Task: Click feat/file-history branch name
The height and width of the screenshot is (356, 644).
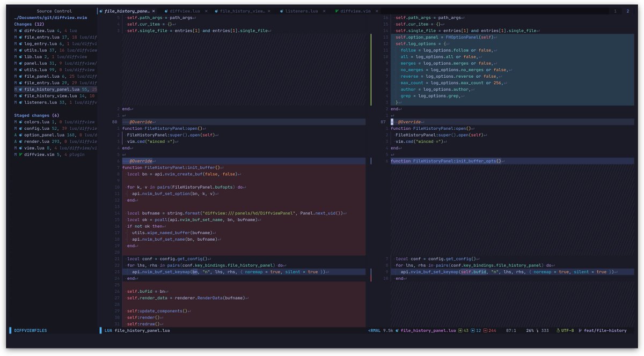Action: (x=605, y=331)
